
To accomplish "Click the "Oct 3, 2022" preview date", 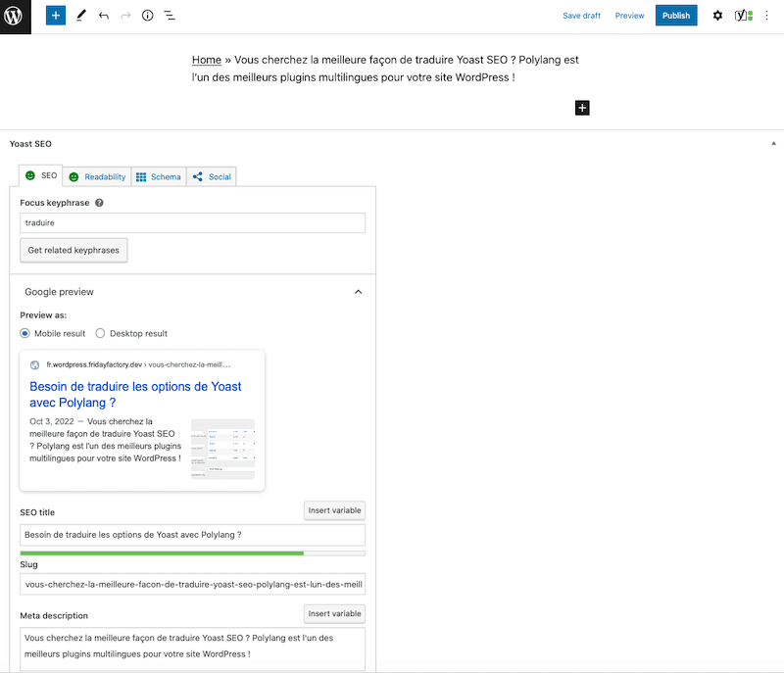I will pyautogui.click(x=52, y=421).
